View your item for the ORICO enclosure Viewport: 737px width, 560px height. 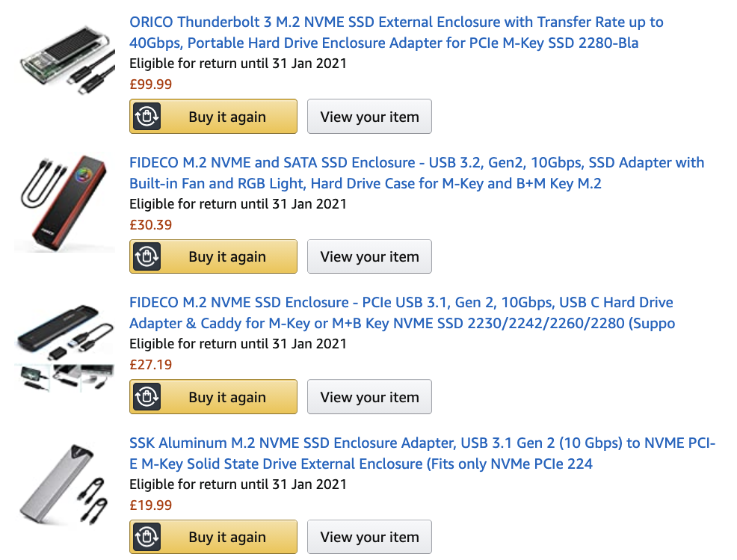click(369, 117)
